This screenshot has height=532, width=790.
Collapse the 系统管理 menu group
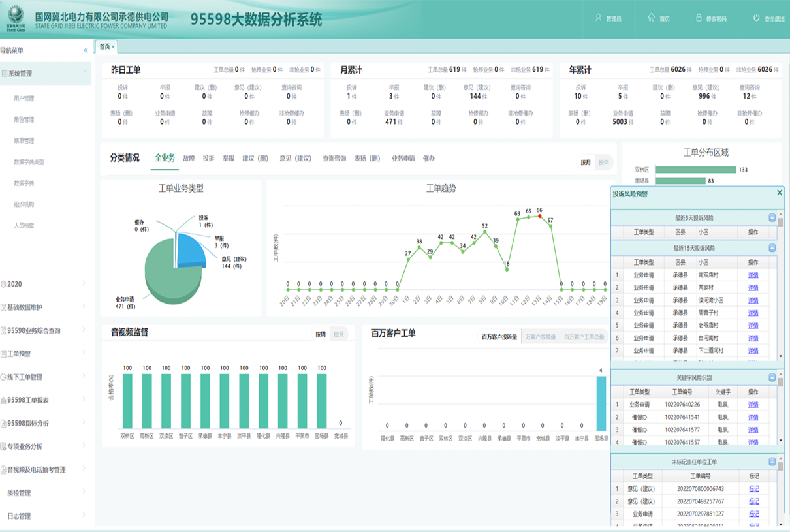coord(46,73)
